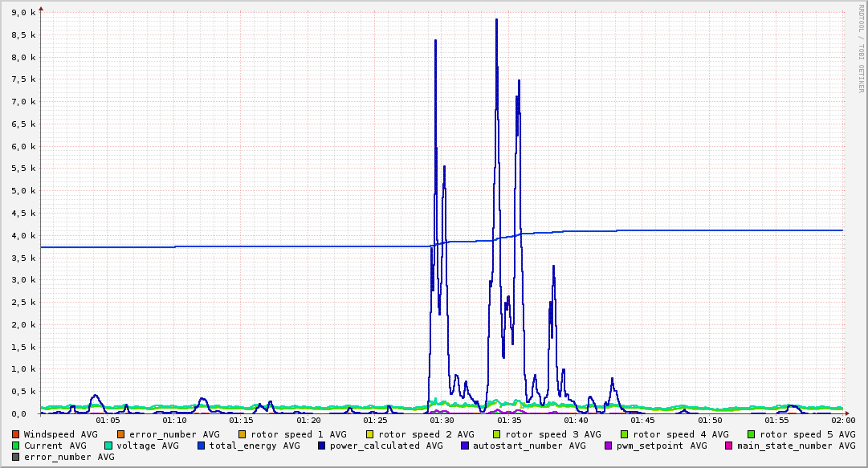Click the voltage AVG teal legend swatch
Viewport: 868px width, 468px height.
(x=108, y=446)
